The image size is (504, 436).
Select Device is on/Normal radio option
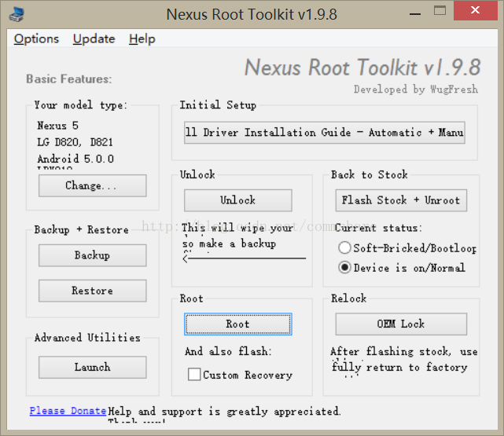(x=402, y=268)
